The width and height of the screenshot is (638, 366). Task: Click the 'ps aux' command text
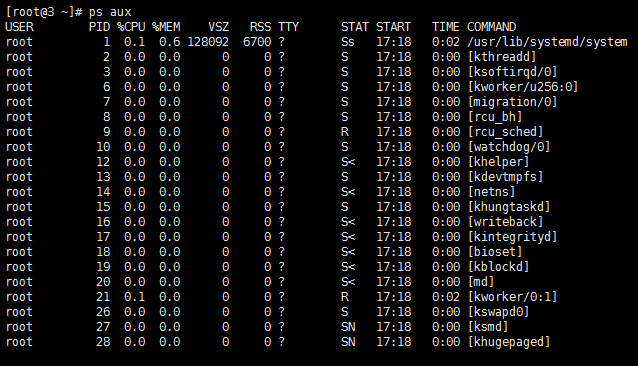click(x=110, y=12)
